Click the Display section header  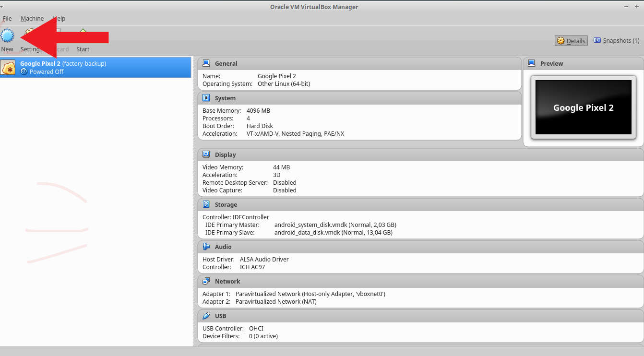[421, 154]
